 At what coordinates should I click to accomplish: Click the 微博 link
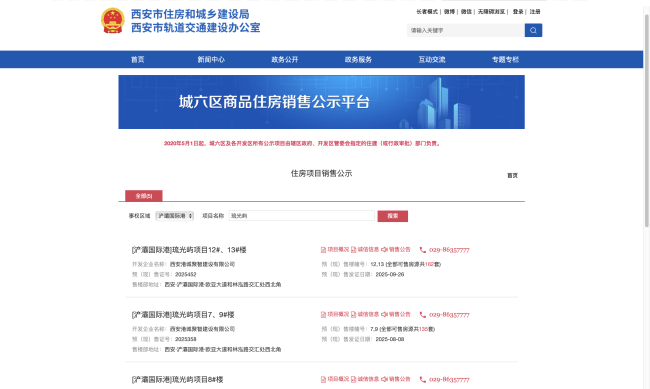449,12
